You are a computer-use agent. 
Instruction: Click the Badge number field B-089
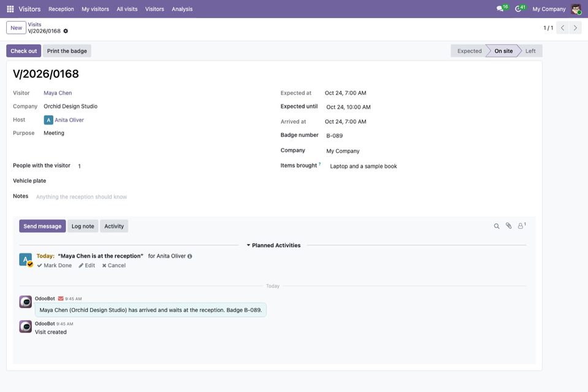430,136
